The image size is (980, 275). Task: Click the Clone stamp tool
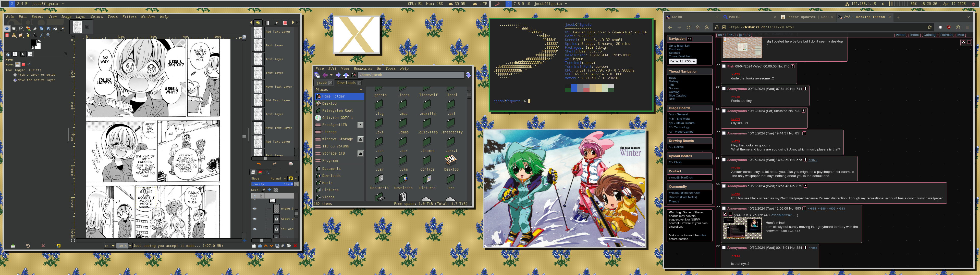14,35
